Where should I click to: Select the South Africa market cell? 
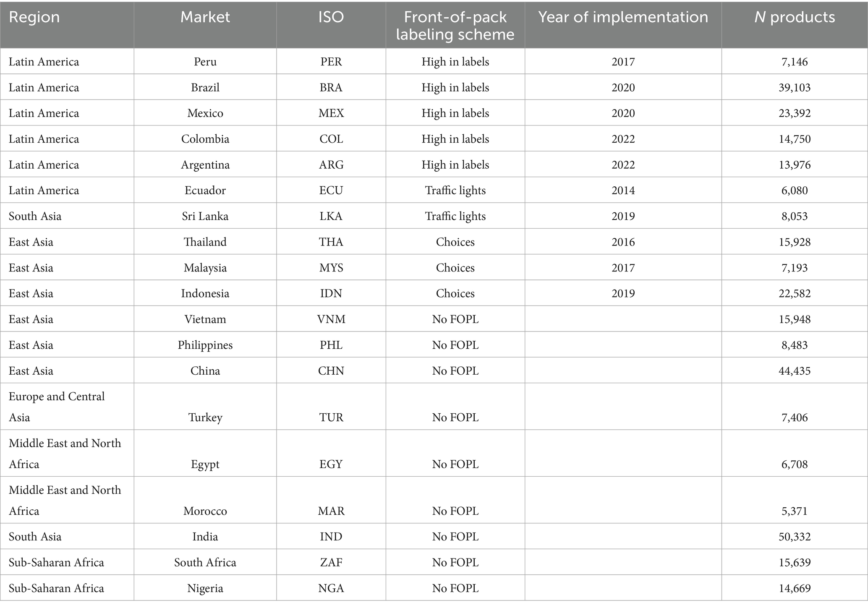(x=205, y=562)
